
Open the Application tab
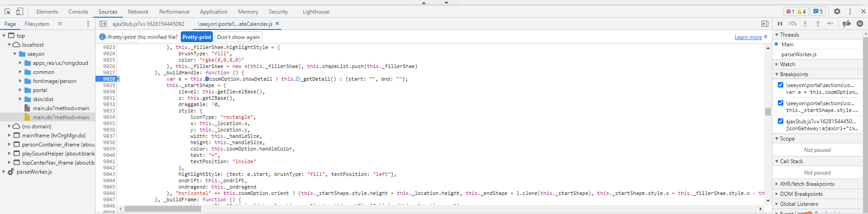point(214,12)
